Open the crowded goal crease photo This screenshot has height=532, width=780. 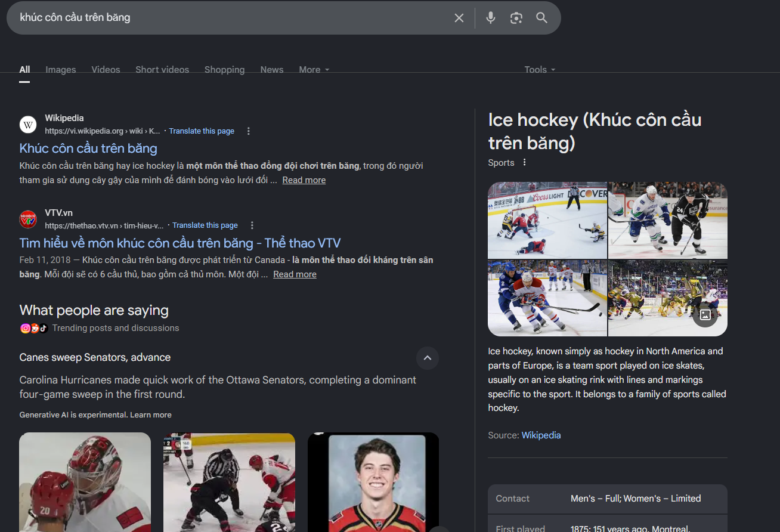668,298
